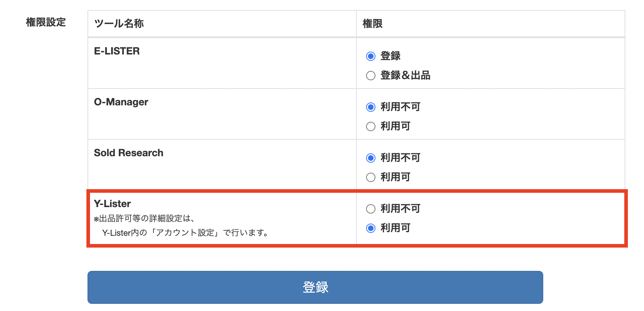
Task: Click the Y-Lister tool name
Action: tap(112, 204)
